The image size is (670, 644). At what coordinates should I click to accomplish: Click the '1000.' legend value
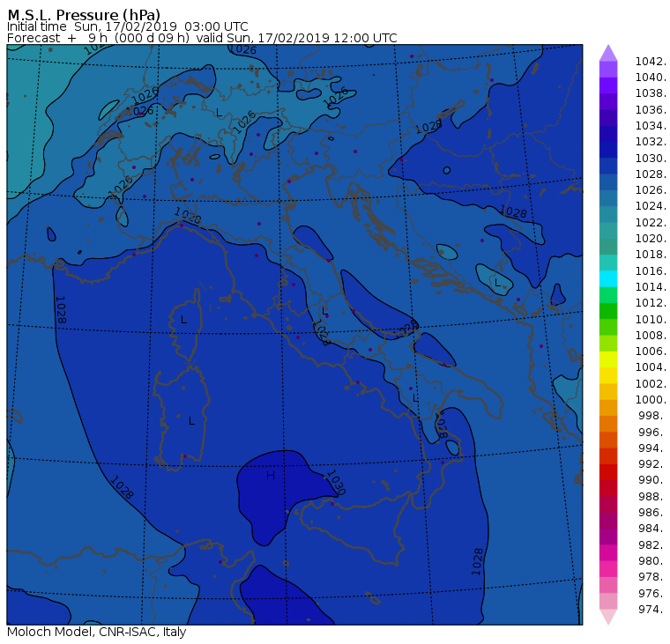651,400
